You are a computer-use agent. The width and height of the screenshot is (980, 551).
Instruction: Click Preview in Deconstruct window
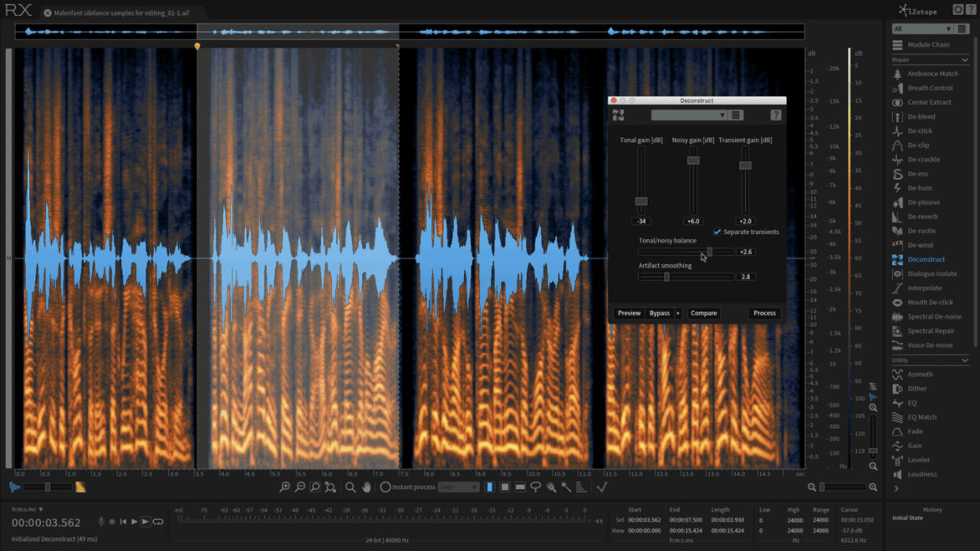629,313
